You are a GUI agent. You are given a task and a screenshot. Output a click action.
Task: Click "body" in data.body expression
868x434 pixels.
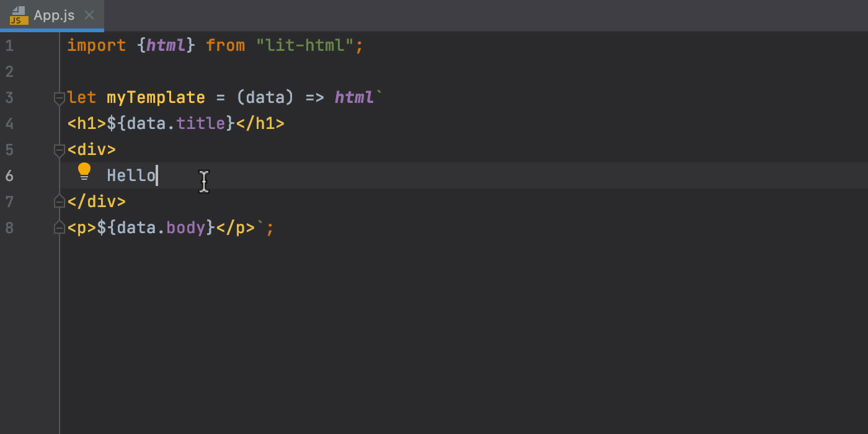click(x=186, y=228)
